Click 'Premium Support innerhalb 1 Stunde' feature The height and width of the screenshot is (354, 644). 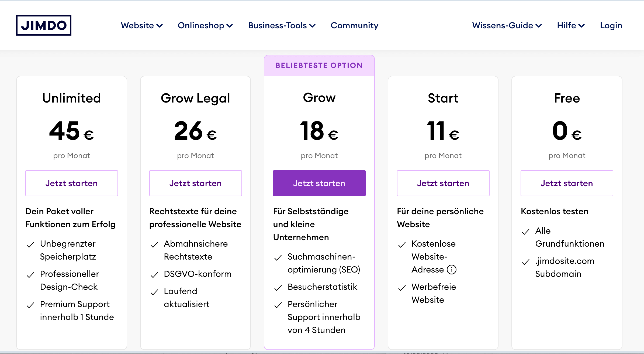(x=77, y=311)
